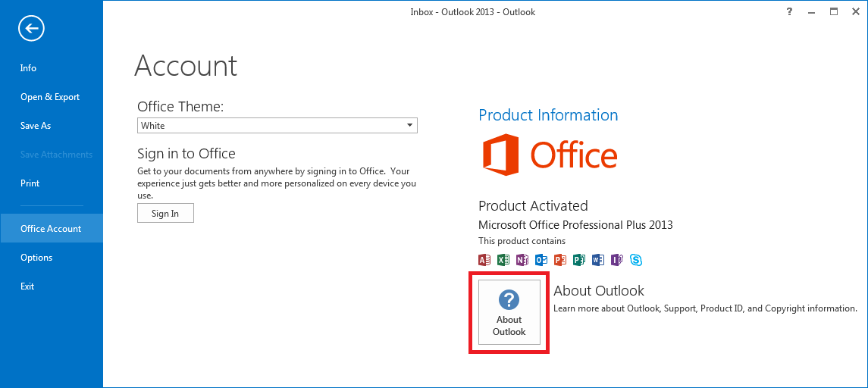This screenshot has width=868, height=388.
Task: Click the About Outlook button
Action: (x=509, y=313)
